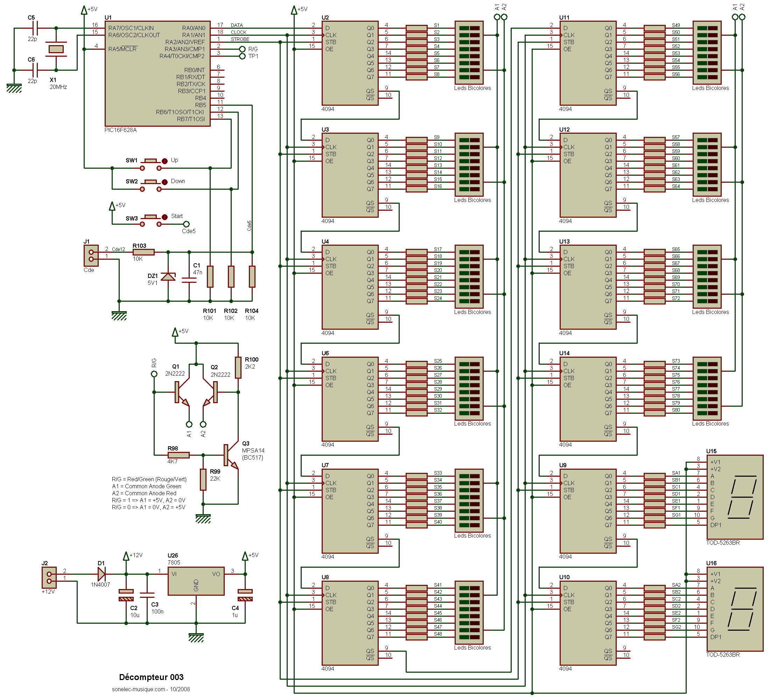Click the X1 20MHz crystal symbol
This screenshot has width=770, height=700.
56,49
